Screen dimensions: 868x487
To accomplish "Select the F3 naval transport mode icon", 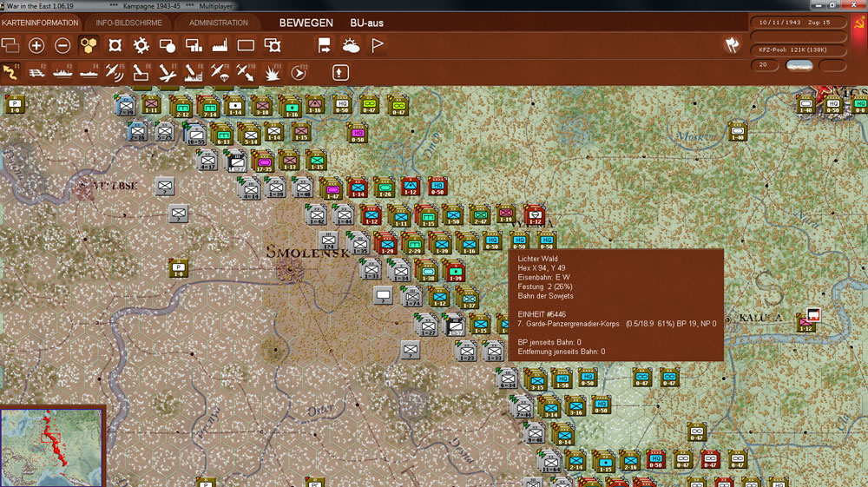I will (x=62, y=73).
